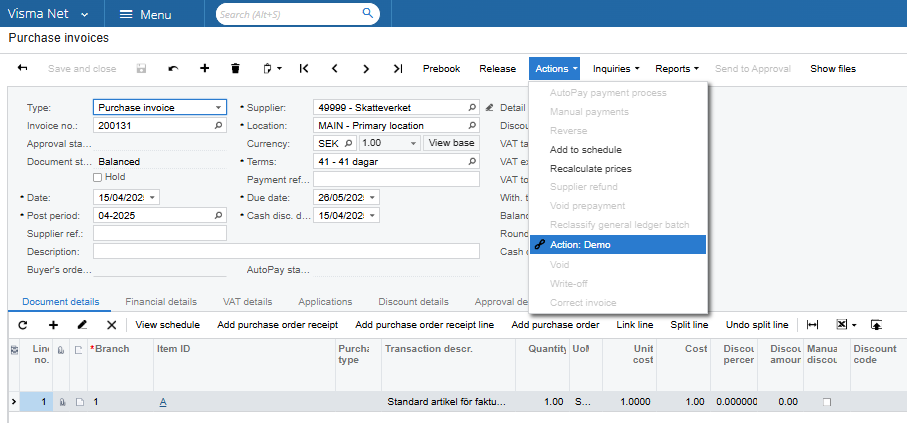Image resolution: width=907 pixels, height=423 pixels.
Task: Click the back arrow in the toolbar
Action: (x=23, y=69)
